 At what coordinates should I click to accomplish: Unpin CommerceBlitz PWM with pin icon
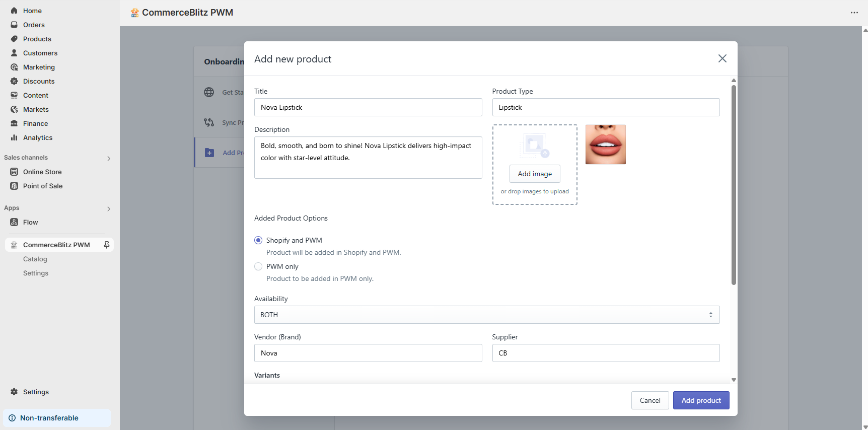(x=107, y=245)
